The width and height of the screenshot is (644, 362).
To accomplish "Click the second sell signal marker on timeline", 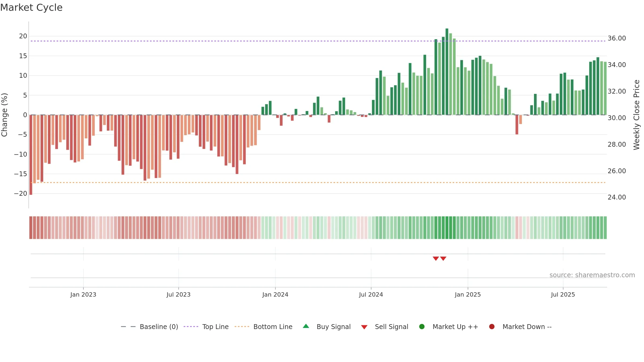I will (443, 258).
